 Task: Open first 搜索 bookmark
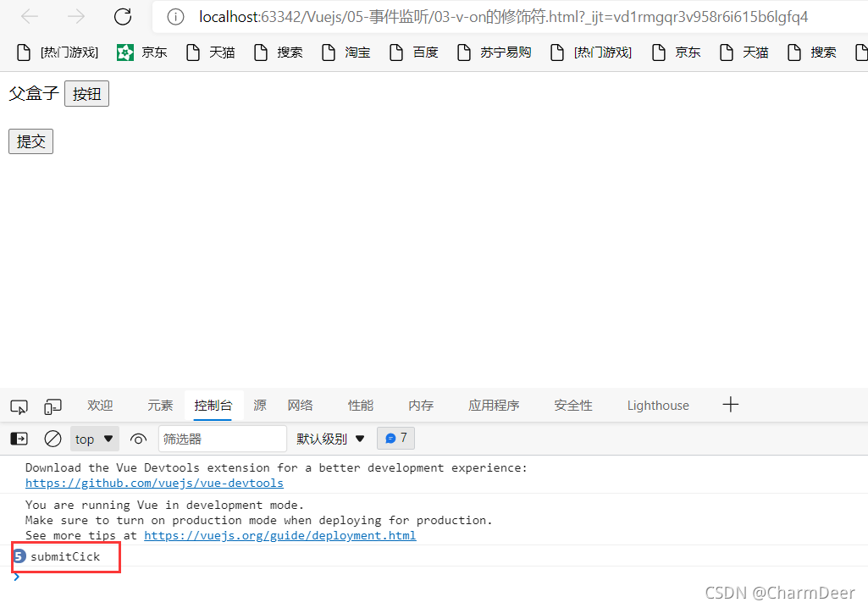pos(278,53)
